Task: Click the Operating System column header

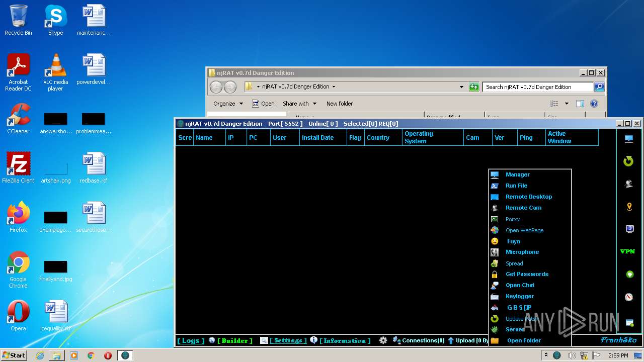Action: click(433, 137)
